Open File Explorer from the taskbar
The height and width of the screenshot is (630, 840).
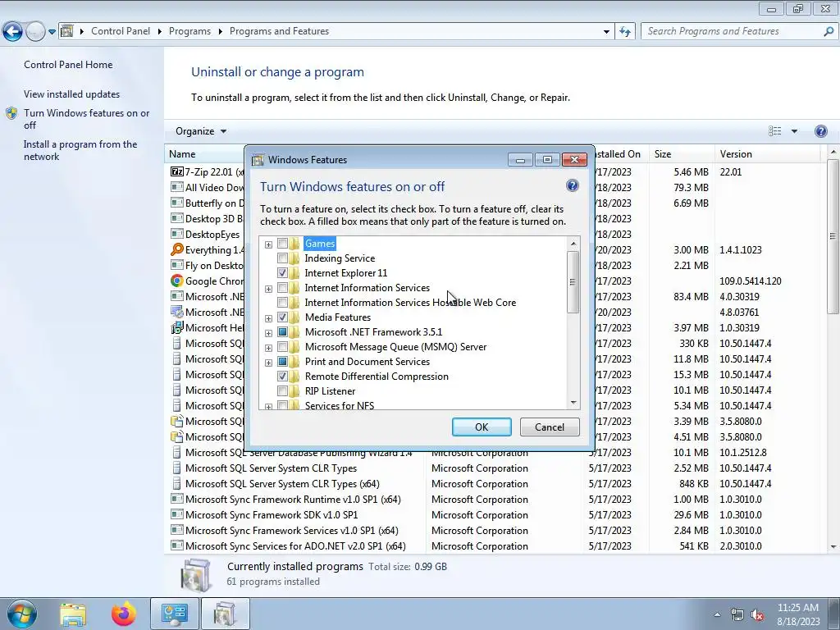pyautogui.click(x=72, y=614)
